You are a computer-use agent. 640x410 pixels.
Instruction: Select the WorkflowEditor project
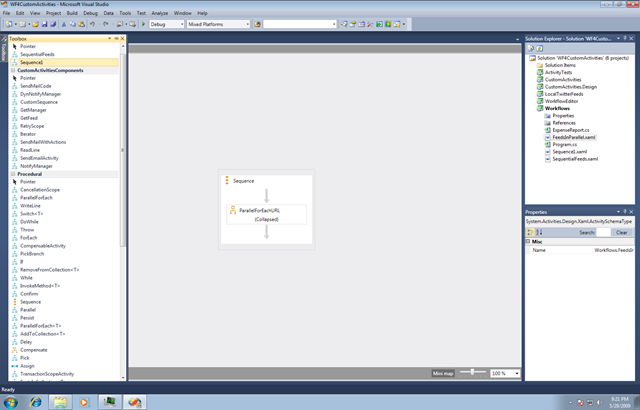[561, 101]
